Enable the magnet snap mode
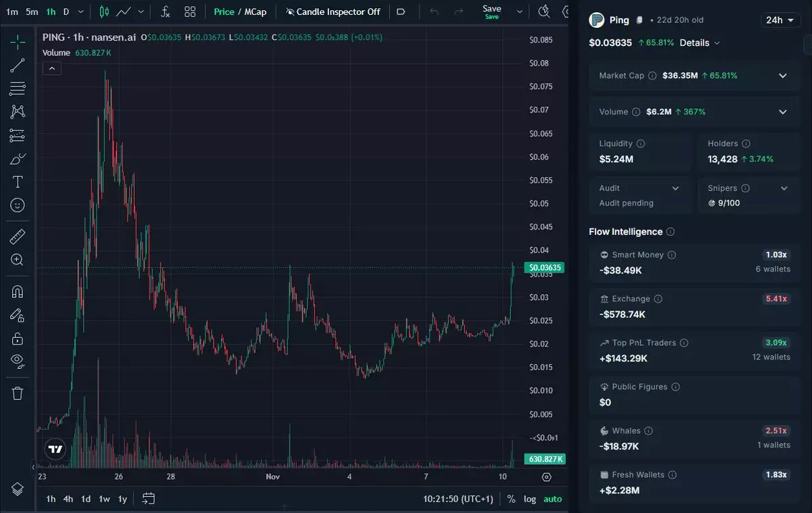812x513 pixels. [x=18, y=292]
